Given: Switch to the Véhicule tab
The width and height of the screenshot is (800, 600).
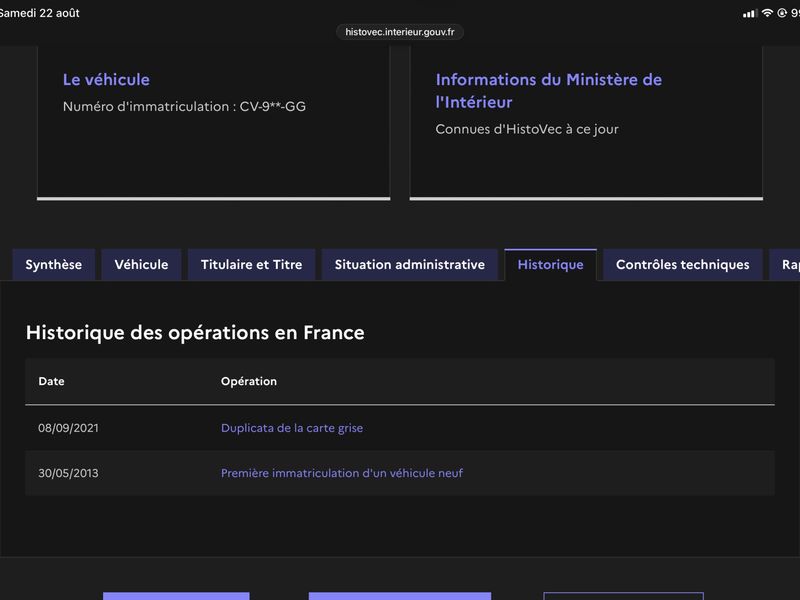Looking at the screenshot, I should tap(141, 264).
